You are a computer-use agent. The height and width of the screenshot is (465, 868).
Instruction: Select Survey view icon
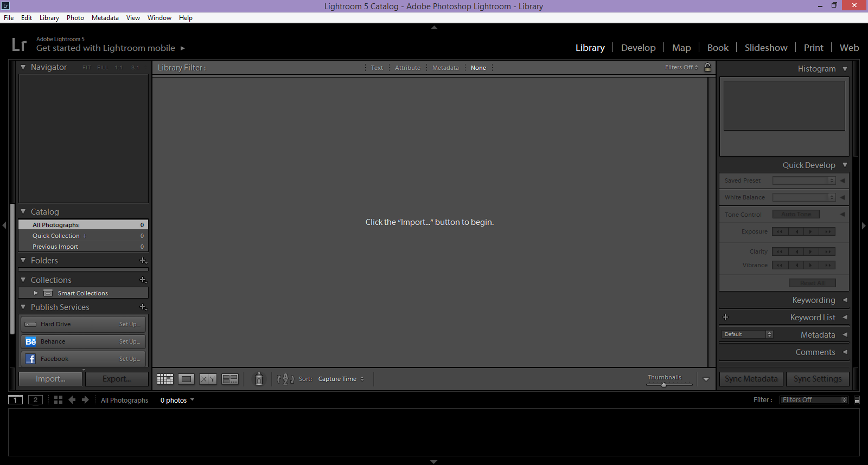230,379
